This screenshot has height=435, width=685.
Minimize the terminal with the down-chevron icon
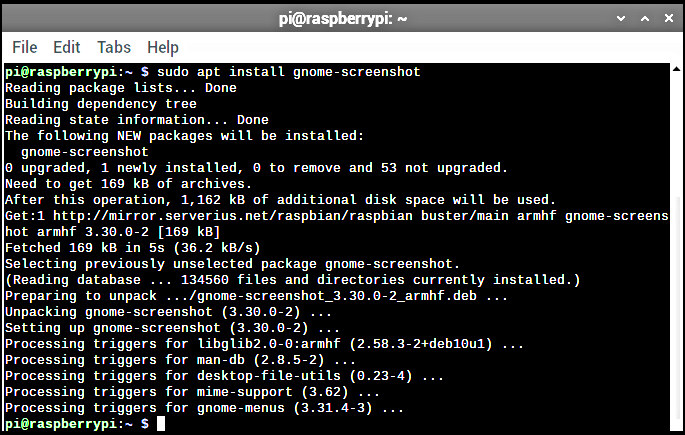click(x=621, y=18)
